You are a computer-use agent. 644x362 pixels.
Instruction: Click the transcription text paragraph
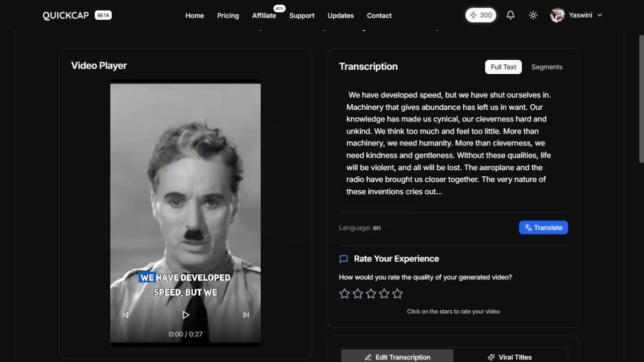[x=449, y=143]
